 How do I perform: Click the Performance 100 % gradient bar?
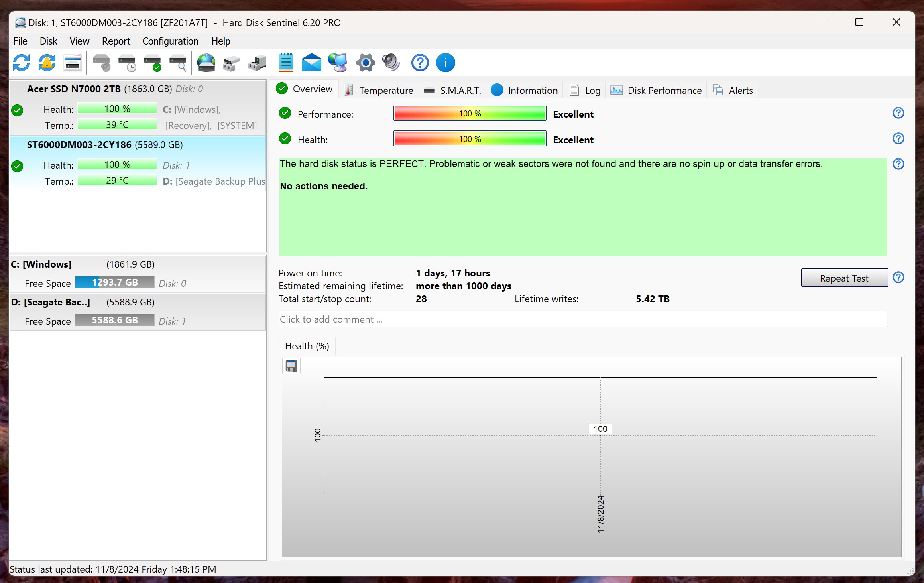tap(470, 113)
